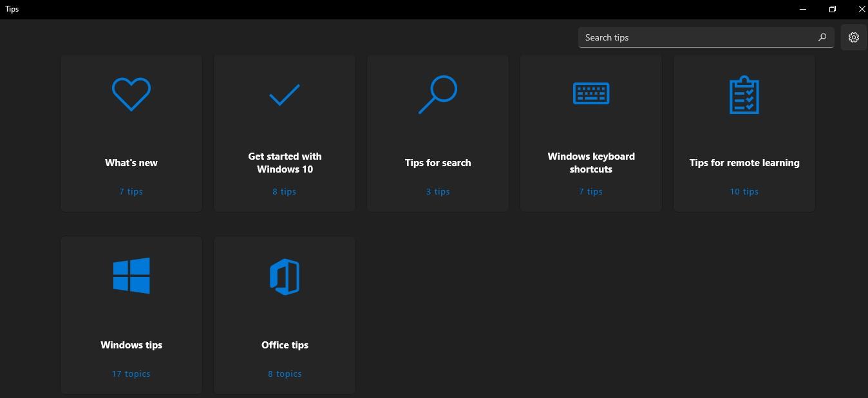Click the Windows logo icon on Windows tips card
This screenshot has height=398, width=868.
131,276
